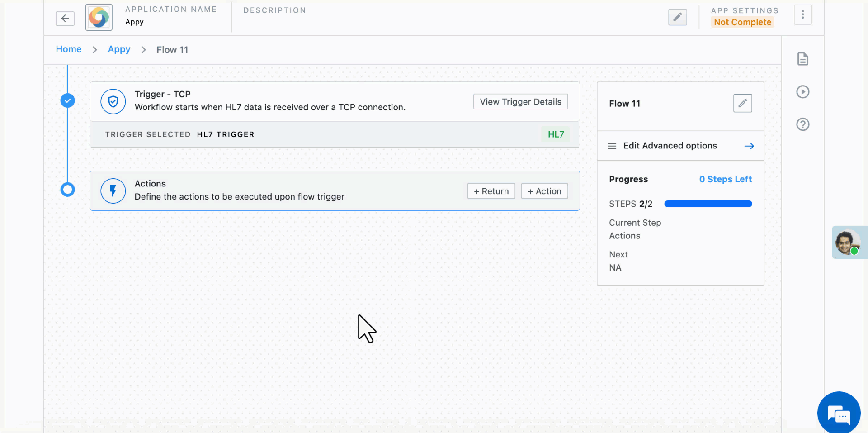Click the Appy breadcrumb chevron
This screenshot has height=433, width=868.
pyautogui.click(x=143, y=49)
